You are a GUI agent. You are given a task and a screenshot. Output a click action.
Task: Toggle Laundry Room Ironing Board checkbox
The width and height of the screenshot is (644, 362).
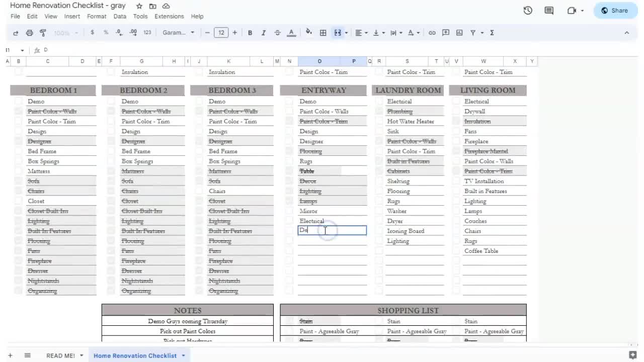379,231
